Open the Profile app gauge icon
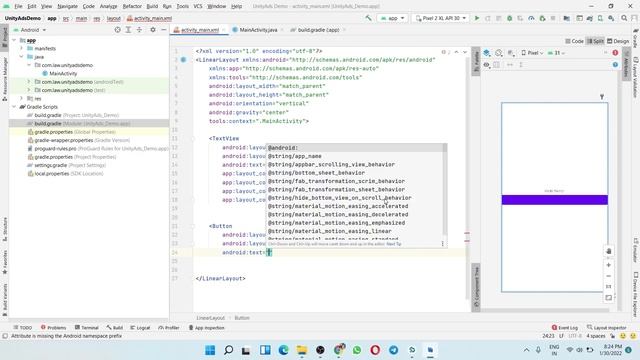 pos(531,18)
